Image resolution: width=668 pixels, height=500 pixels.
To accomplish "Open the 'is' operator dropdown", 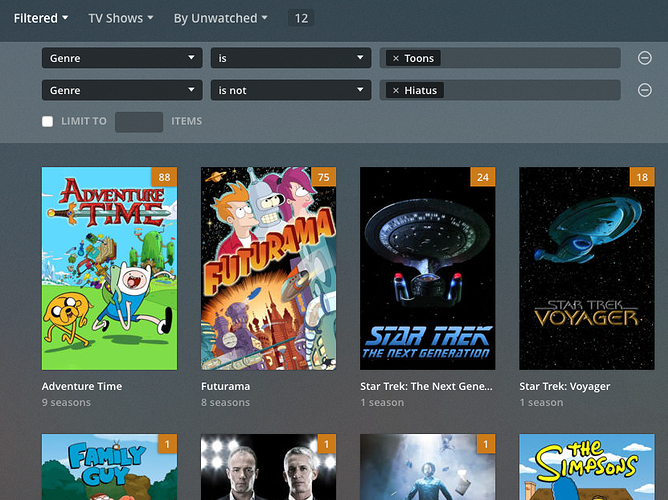I will [291, 58].
